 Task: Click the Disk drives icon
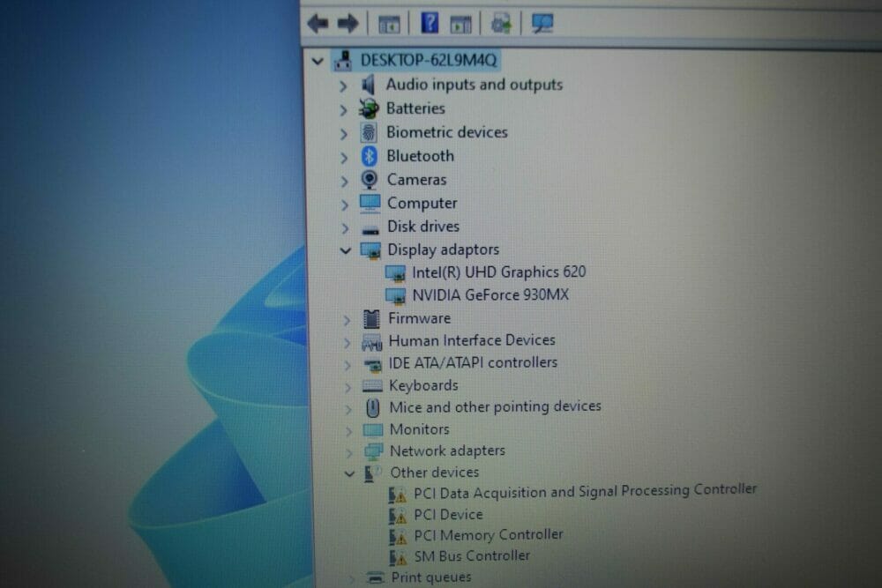370,230
